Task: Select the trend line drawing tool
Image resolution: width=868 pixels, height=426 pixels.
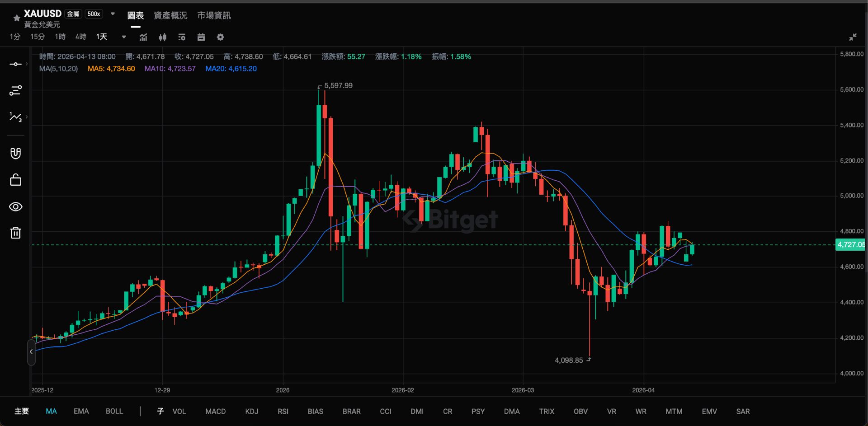Action: pos(15,64)
